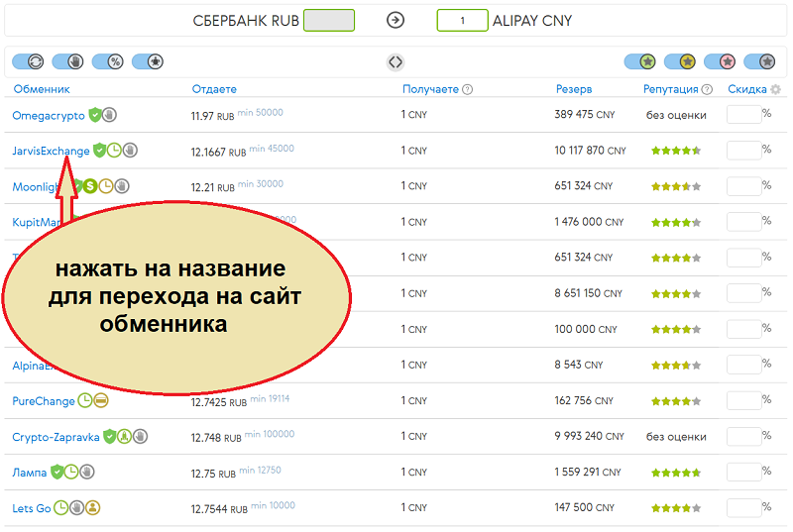Click the '12.7544 RUB' rate value
The image size is (793, 532).
[219, 509]
